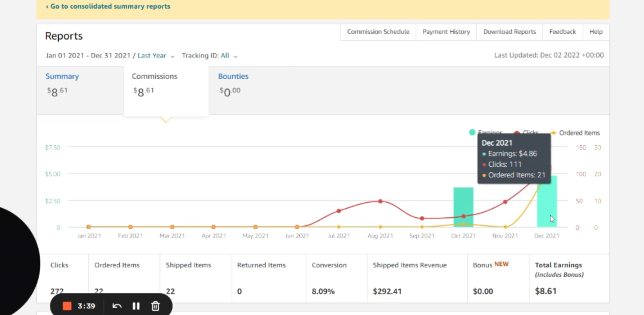Viewport: 644px width, 315px height.
Task: Click the Reports heading
Action: coord(64,36)
